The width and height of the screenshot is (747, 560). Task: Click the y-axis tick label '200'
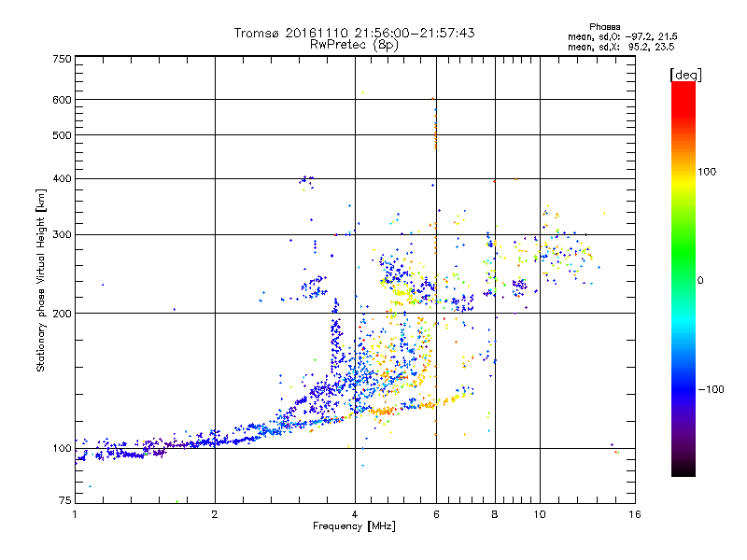pyautogui.click(x=63, y=314)
